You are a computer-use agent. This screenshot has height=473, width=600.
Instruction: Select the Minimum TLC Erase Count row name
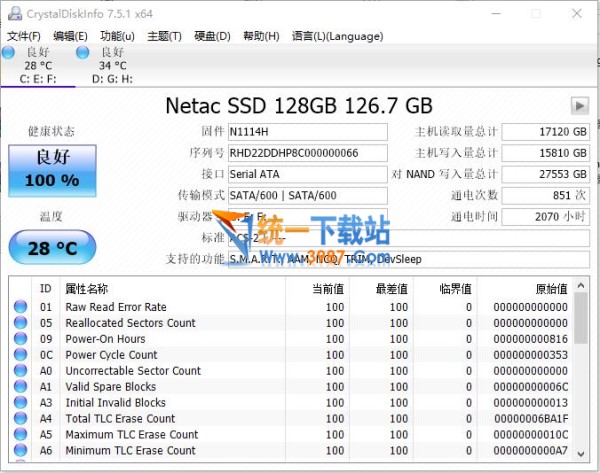coord(130,450)
